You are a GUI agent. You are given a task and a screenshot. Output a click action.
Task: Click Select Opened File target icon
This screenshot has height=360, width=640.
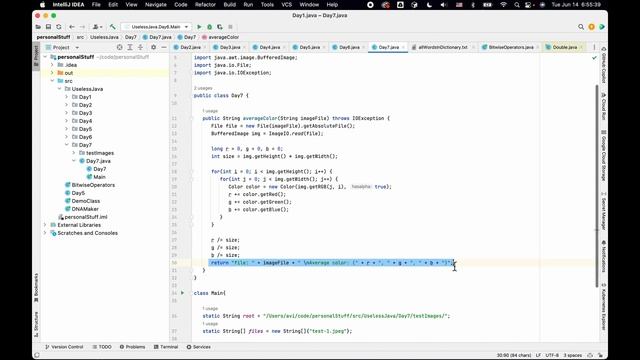tap(120, 47)
